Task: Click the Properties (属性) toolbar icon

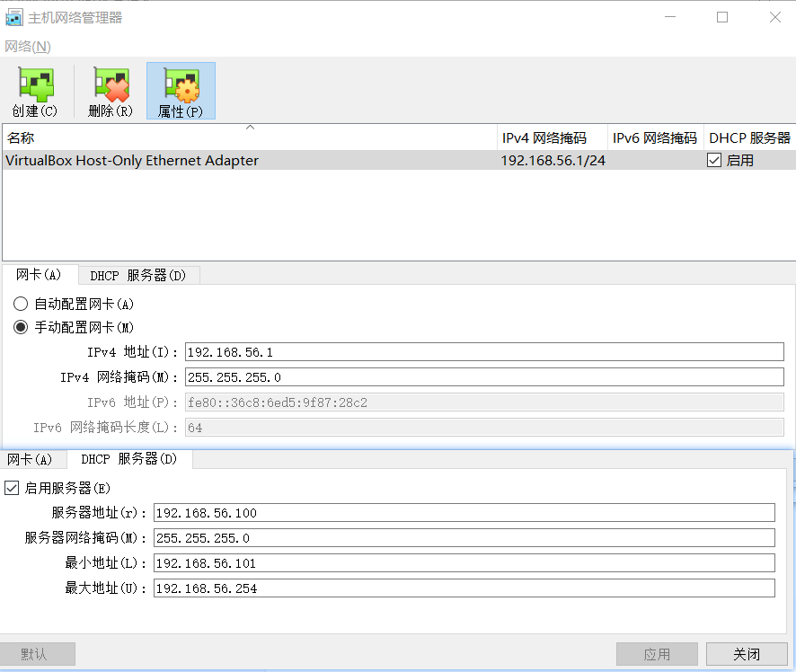Action: (x=181, y=92)
